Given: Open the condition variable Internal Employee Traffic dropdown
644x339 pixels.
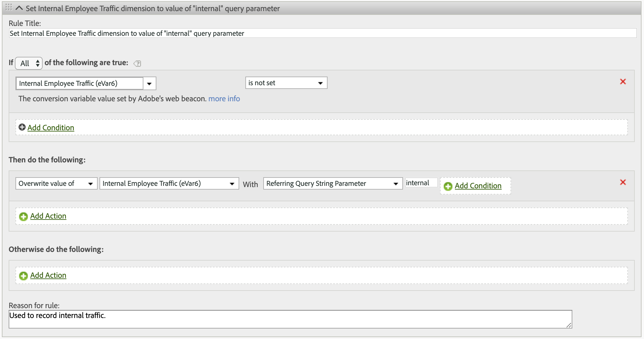Looking at the screenshot, I should pos(86,83).
